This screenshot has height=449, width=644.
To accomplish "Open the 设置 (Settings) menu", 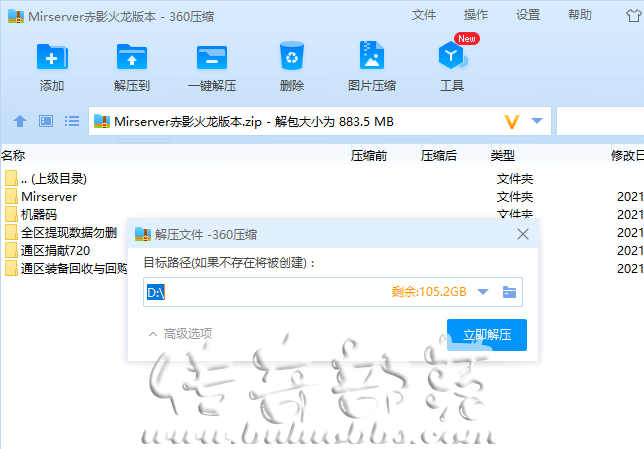I will click(x=528, y=15).
